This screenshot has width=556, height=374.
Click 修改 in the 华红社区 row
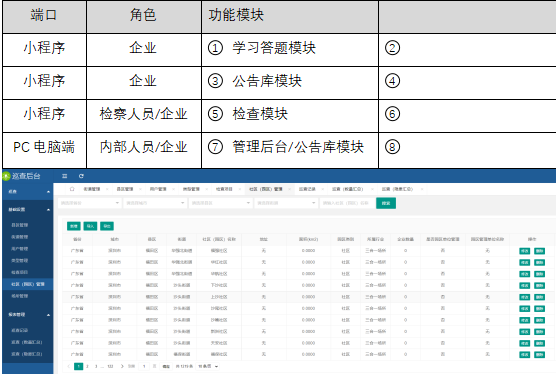524,262
